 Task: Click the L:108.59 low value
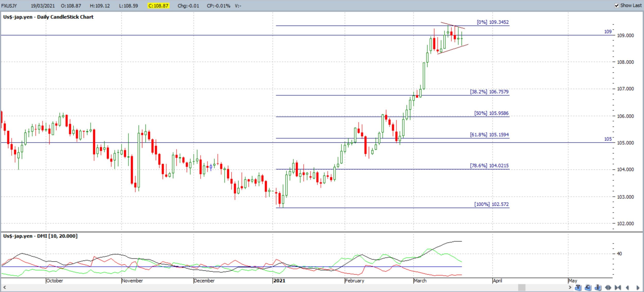[x=129, y=6]
